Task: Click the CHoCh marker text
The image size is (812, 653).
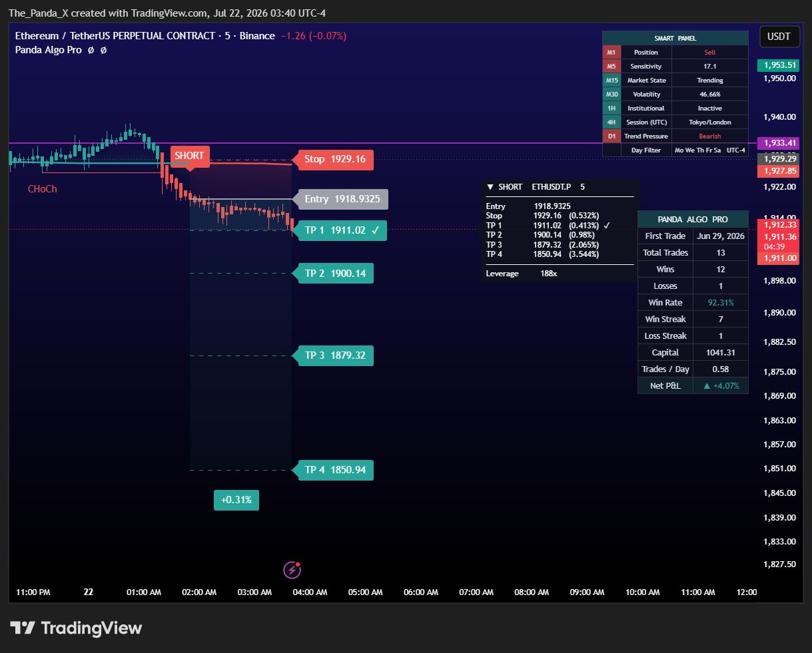Action: (42, 189)
